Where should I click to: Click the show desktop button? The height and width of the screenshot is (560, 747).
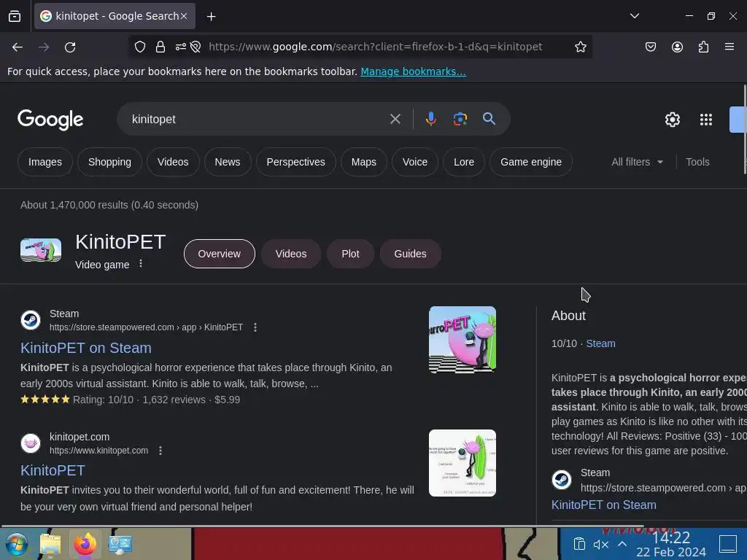click(x=728, y=544)
